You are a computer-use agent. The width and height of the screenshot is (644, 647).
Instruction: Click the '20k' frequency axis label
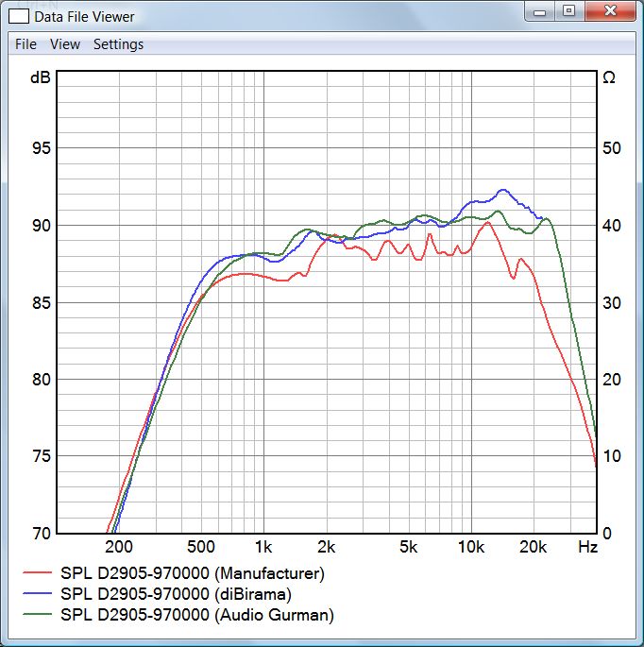pos(533,547)
